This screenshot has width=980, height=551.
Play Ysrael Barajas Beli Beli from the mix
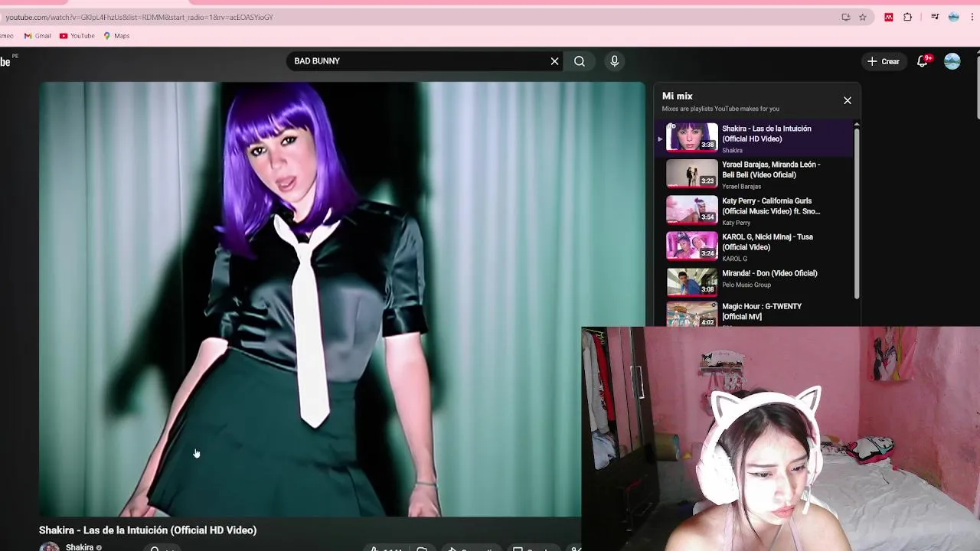(x=753, y=174)
